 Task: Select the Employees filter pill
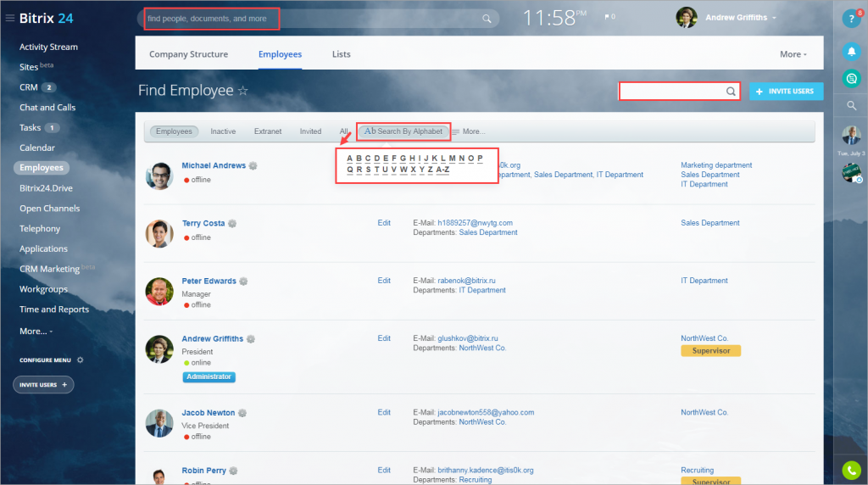pos(174,131)
